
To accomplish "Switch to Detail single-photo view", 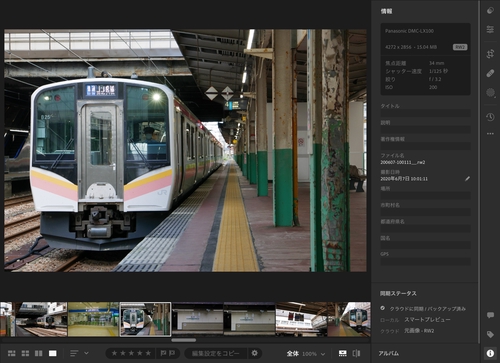I will coord(53,353).
